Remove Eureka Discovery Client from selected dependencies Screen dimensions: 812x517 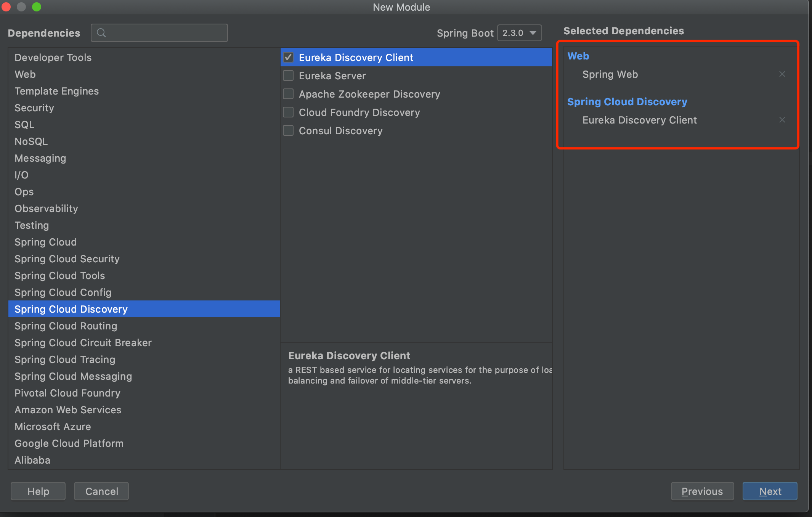tap(782, 120)
